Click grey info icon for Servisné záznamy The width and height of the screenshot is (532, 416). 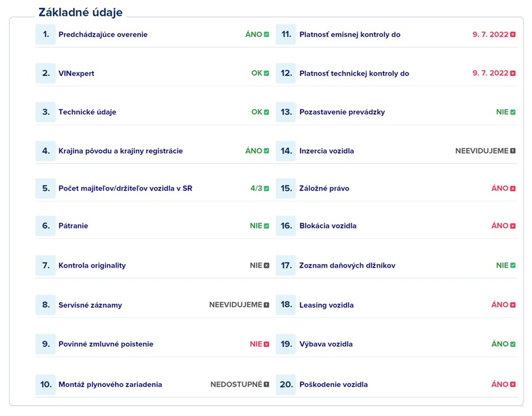[266, 305]
